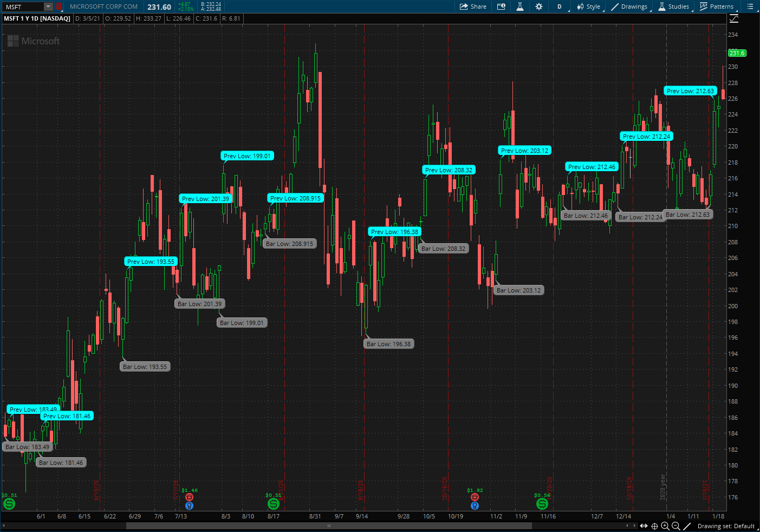Click the Bar Low: 208.915 label
This screenshot has height=532, width=760.
click(x=289, y=244)
